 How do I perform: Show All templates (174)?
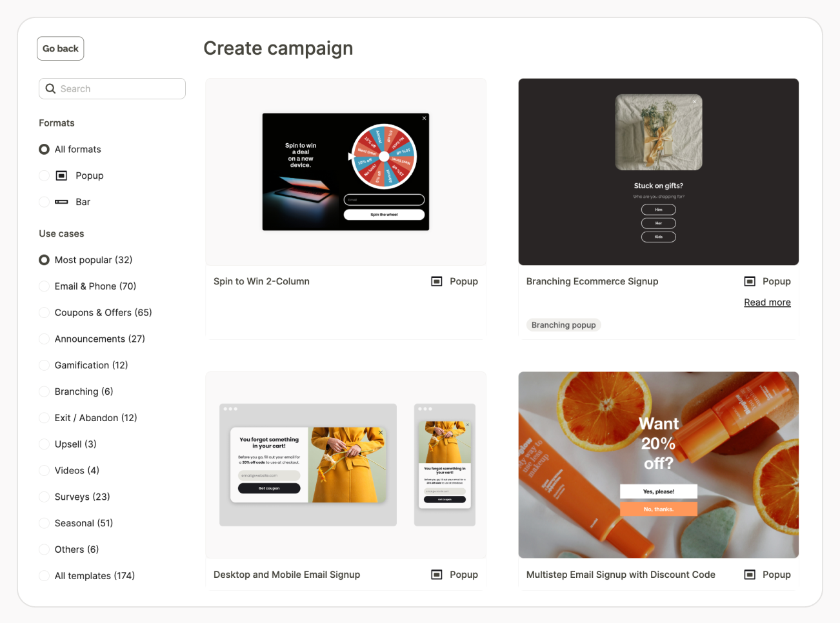pos(45,576)
